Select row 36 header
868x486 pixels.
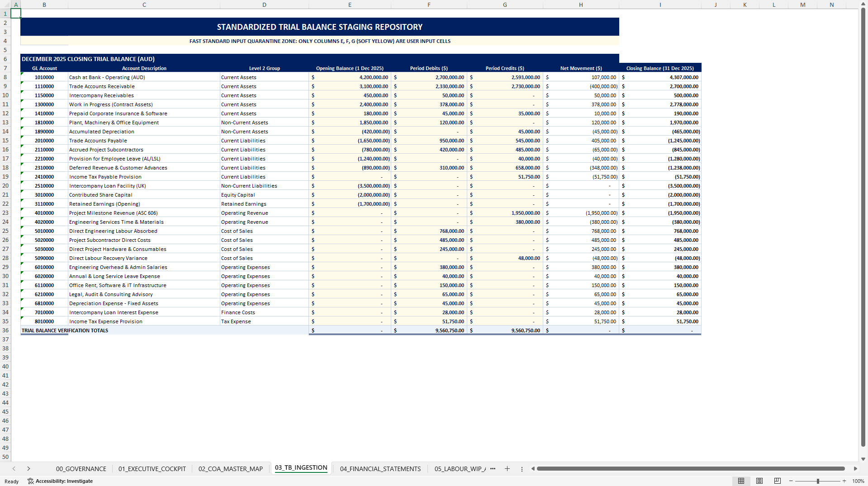click(5, 330)
